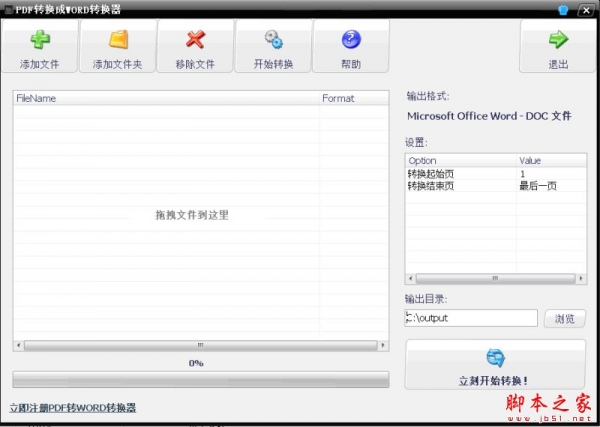This screenshot has width=600, height=427.
Task: Click the settings table horizontal scrollbar thumb
Action: [x=496, y=279]
